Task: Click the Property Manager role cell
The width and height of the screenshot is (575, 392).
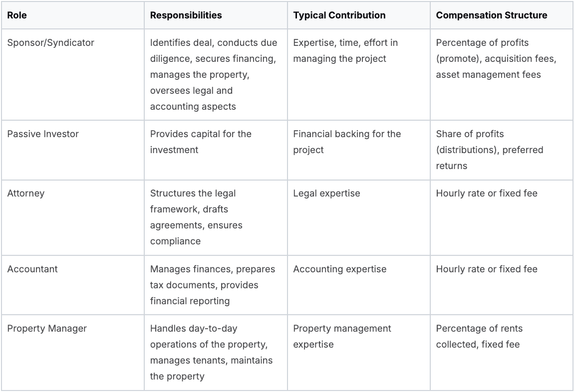Action: (x=47, y=329)
